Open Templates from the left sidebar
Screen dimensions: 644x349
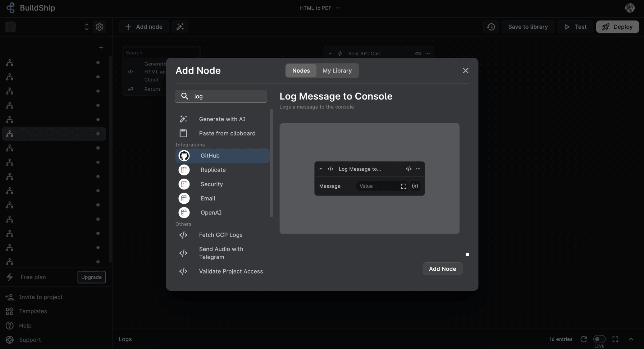pyautogui.click(x=33, y=311)
